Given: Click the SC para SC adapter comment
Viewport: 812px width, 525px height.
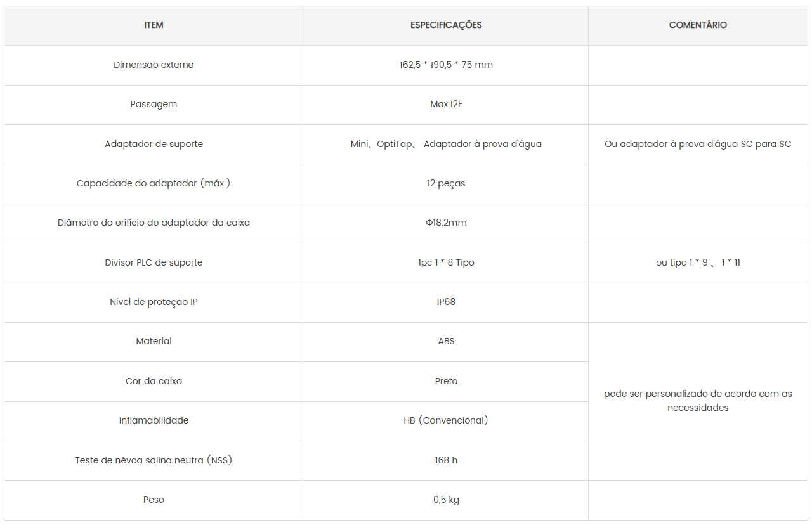Looking at the screenshot, I should [x=698, y=144].
